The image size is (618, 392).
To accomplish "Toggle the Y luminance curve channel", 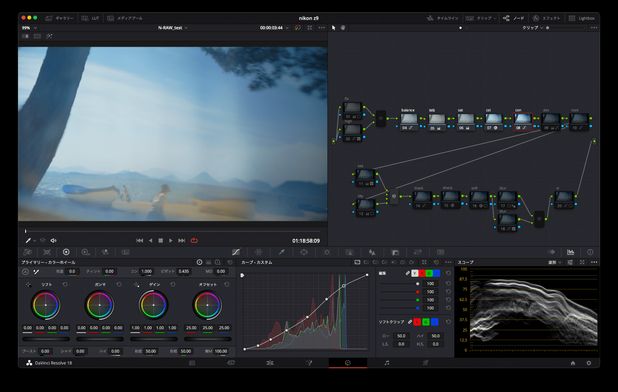I will [x=415, y=273].
